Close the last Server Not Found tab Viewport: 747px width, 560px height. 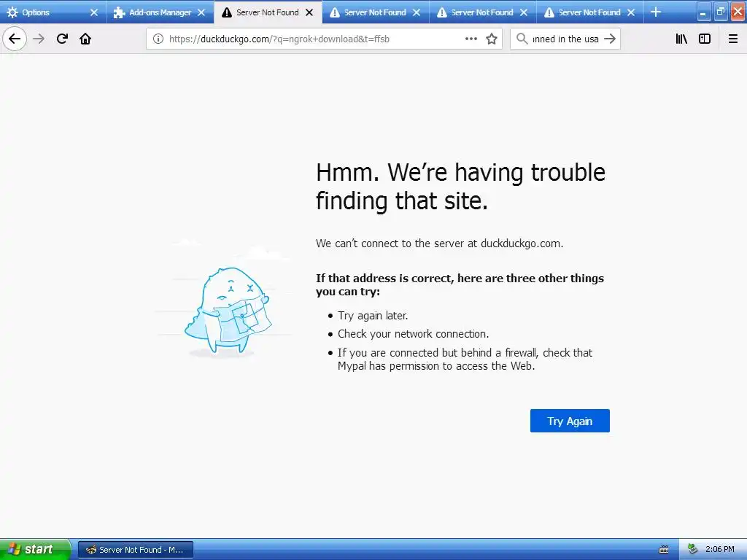631,12
